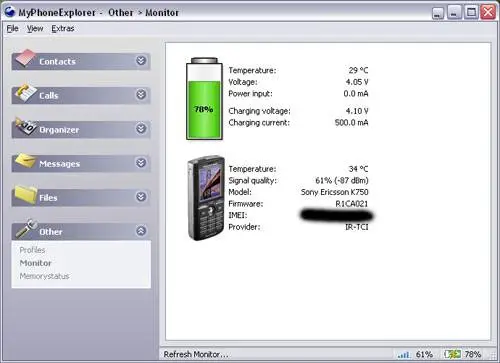Click the Files folder icon
The height and width of the screenshot is (363, 500).
[x=25, y=194]
